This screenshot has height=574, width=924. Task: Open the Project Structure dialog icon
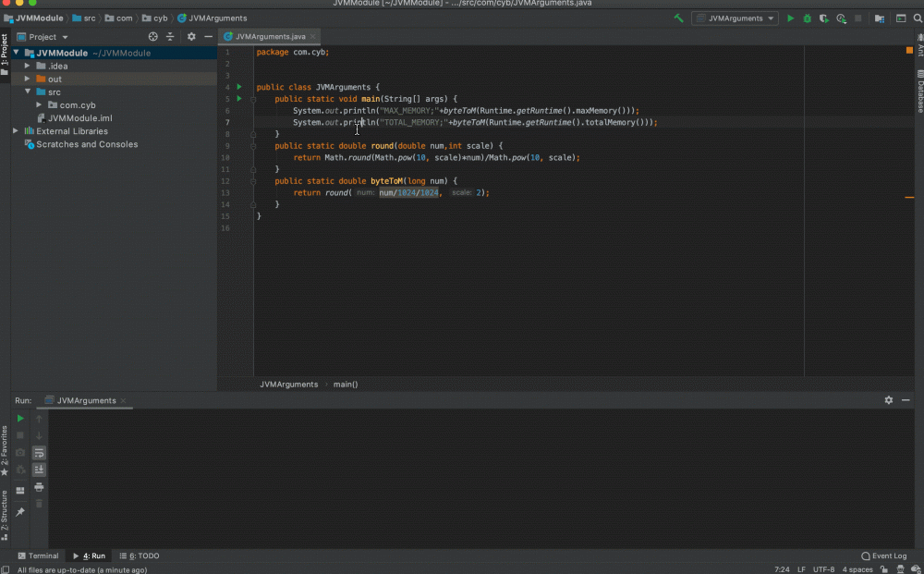coord(879,18)
